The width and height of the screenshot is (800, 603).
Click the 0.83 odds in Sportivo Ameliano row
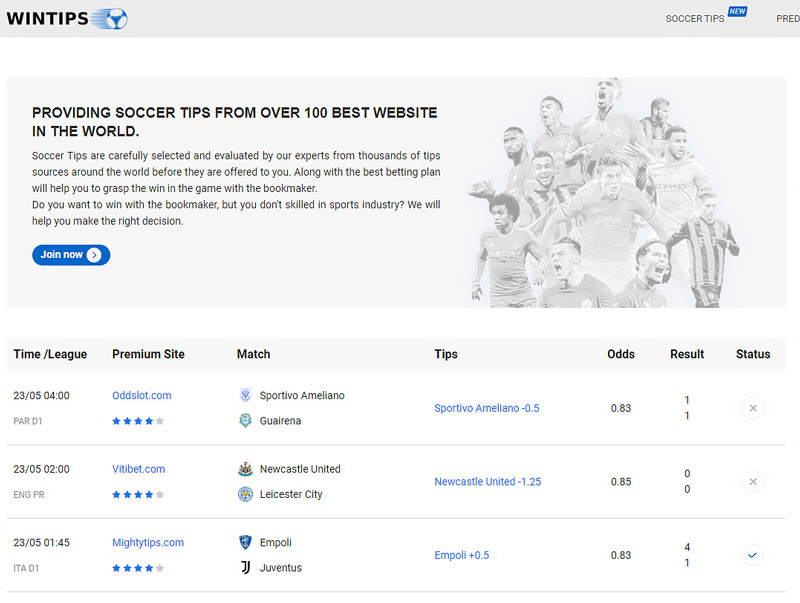pos(621,408)
